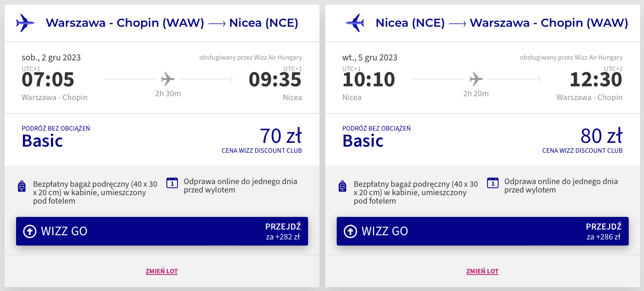Click the WIZZ GO upgrade arrow icon on return
Viewport: 644px width, 291px height.
[350, 231]
